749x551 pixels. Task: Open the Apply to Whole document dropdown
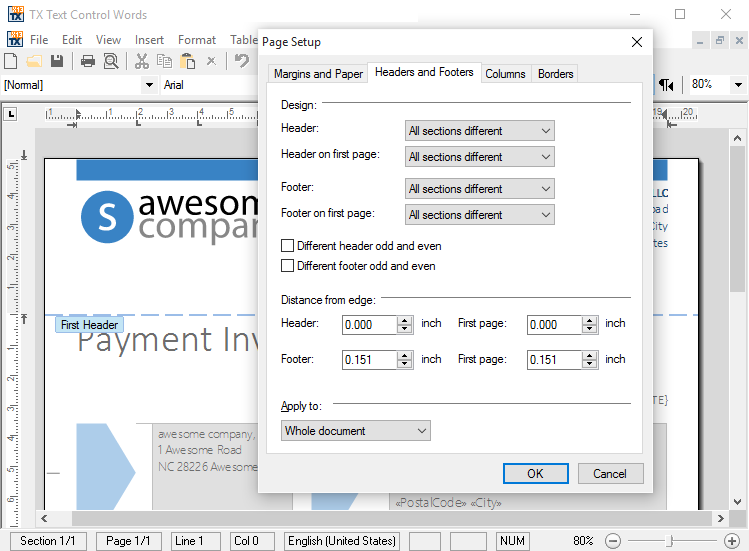[355, 431]
